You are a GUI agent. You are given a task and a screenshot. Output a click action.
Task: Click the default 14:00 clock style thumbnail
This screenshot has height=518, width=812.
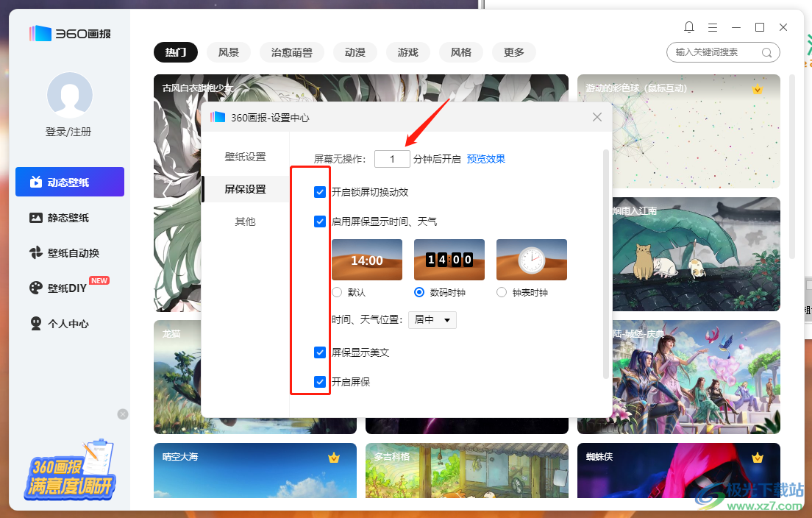tap(366, 260)
